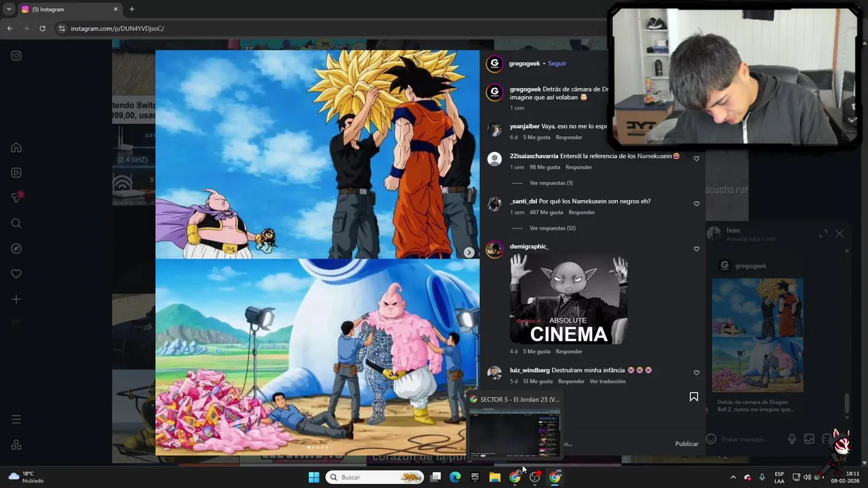
Task: Record voice message in Ivan chat
Action: [x=791, y=439]
